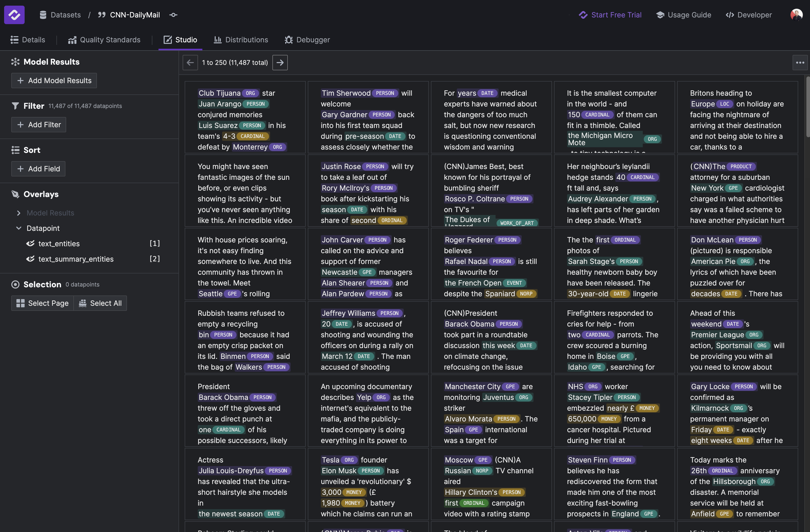Image resolution: width=810 pixels, height=532 pixels.
Task: Click the purple app logo icon
Action: [x=14, y=15]
